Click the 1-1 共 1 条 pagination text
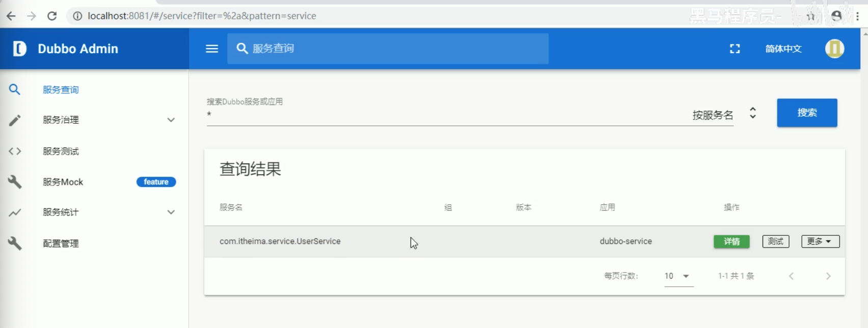868x328 pixels. point(736,276)
